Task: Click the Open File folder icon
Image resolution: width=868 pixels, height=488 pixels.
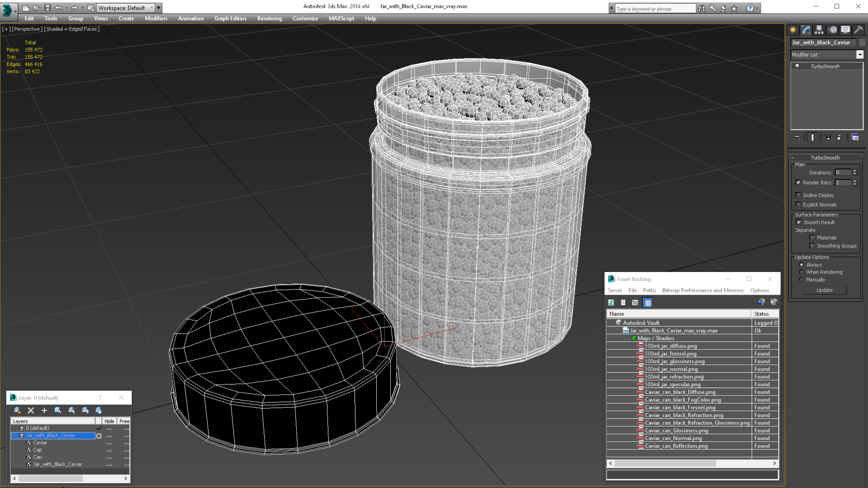Action: point(36,8)
